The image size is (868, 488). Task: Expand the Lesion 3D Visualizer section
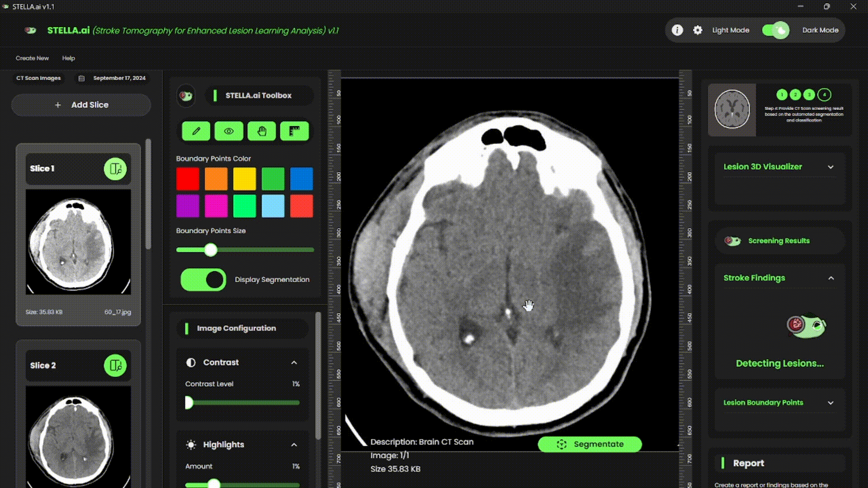(830, 167)
